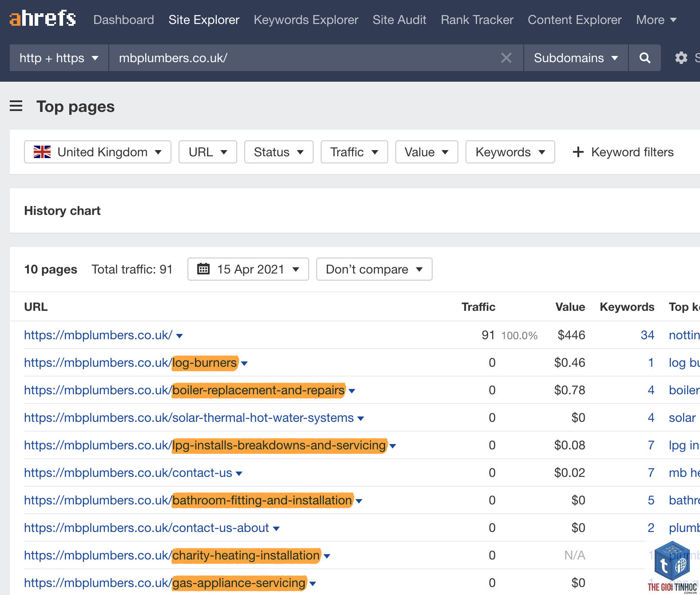
Task: Open the http + https protocol dropdown
Action: pos(59,58)
